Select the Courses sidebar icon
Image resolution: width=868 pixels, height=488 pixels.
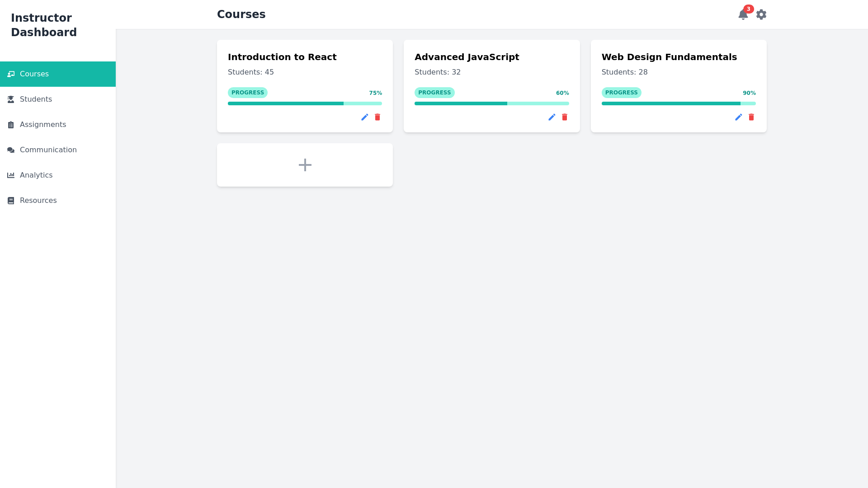[x=11, y=74]
